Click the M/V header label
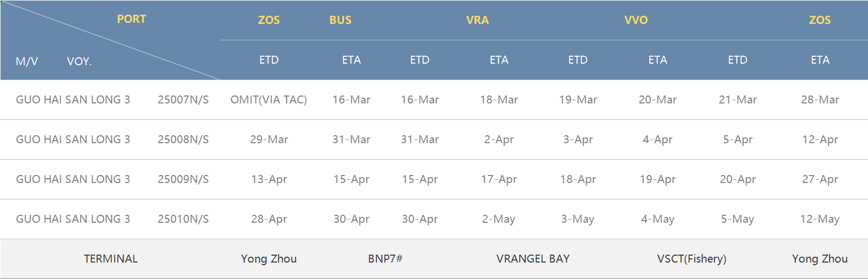The width and height of the screenshot is (868, 279). [x=27, y=62]
